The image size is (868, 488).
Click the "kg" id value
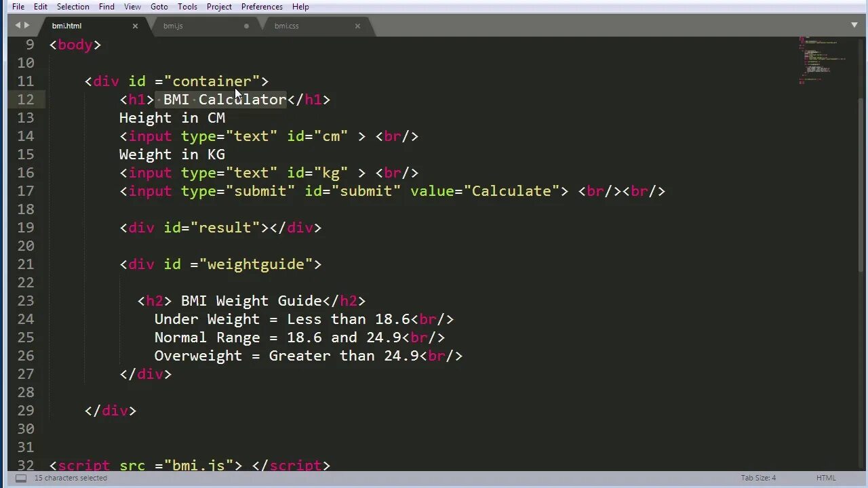pyautogui.click(x=331, y=173)
